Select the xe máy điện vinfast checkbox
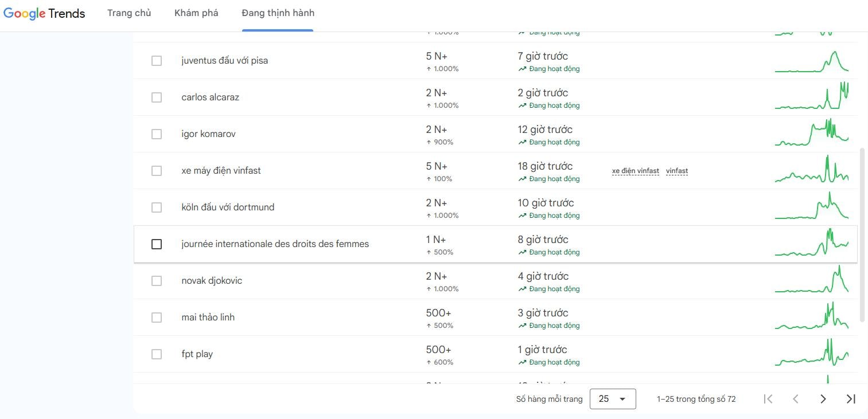The height and width of the screenshot is (419, 868). pyautogui.click(x=157, y=171)
